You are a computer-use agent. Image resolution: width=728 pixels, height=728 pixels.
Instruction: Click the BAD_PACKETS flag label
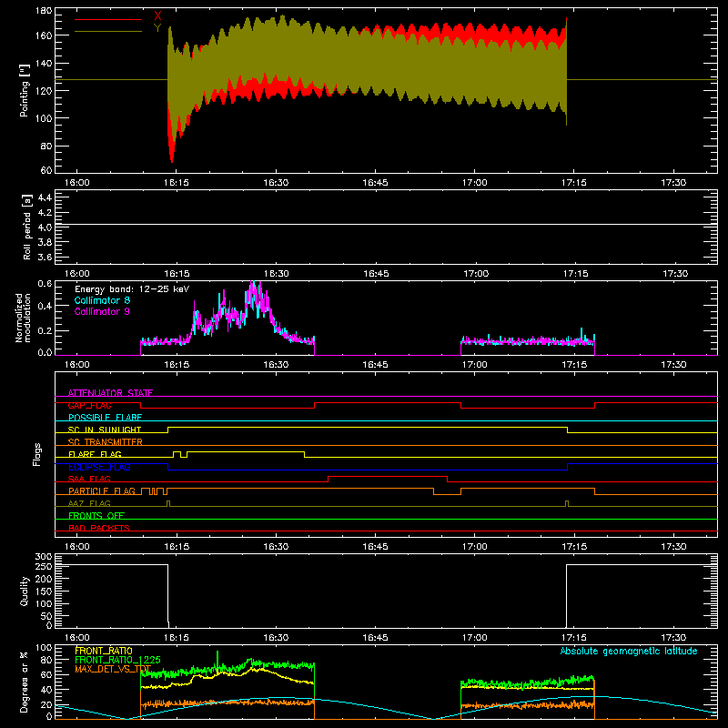[99, 528]
